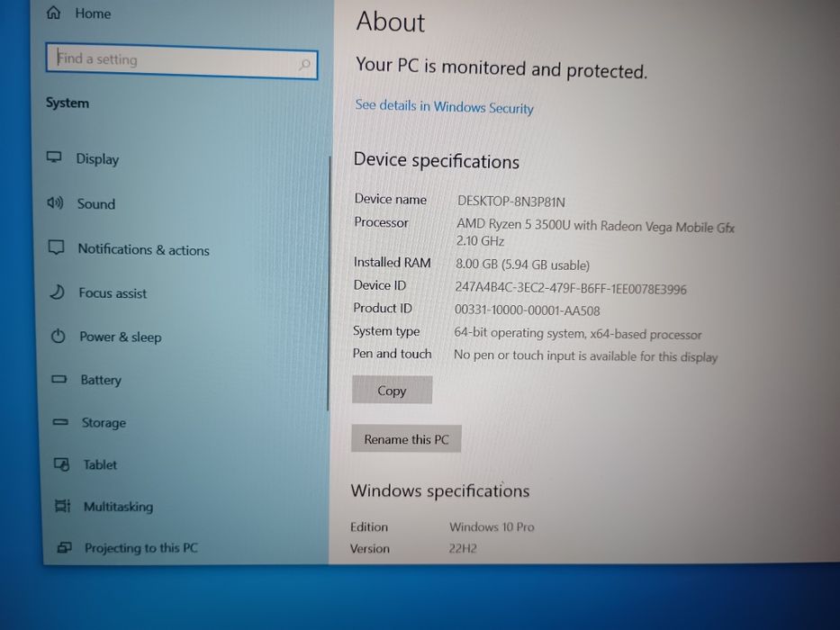840x630 pixels.
Task: Go to Storage settings label
Action: tap(104, 423)
